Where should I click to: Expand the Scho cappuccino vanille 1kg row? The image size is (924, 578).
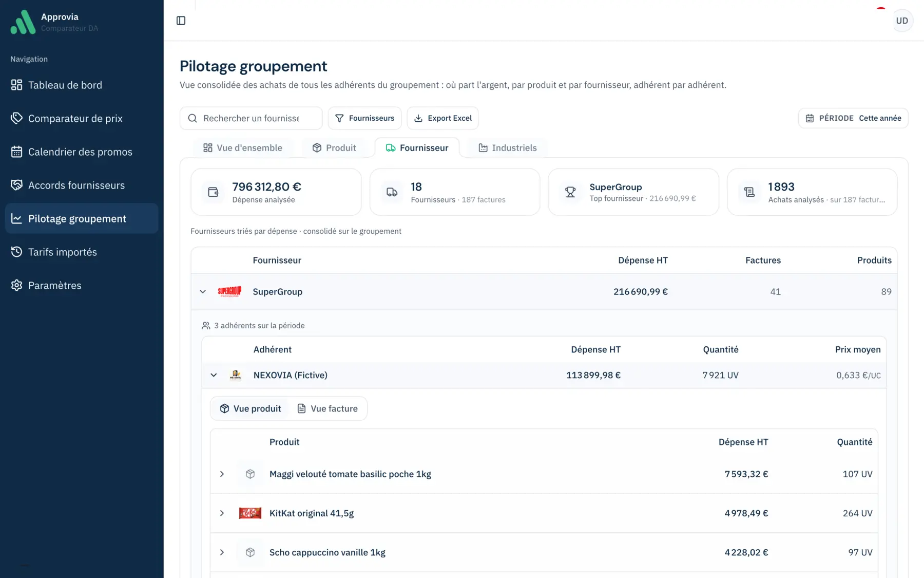(x=222, y=552)
